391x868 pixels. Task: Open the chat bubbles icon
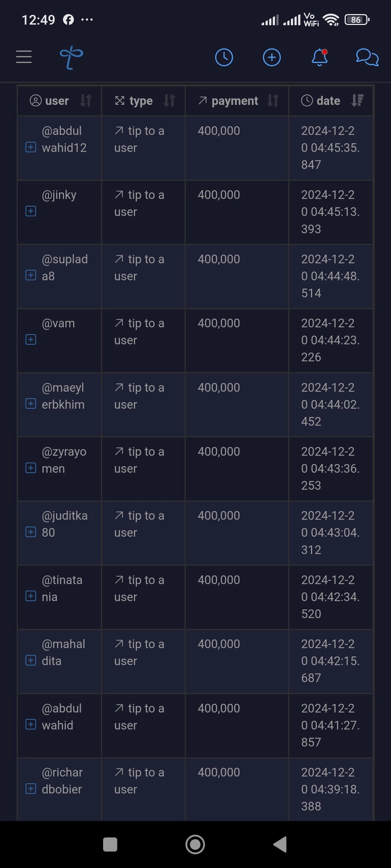[x=367, y=58]
